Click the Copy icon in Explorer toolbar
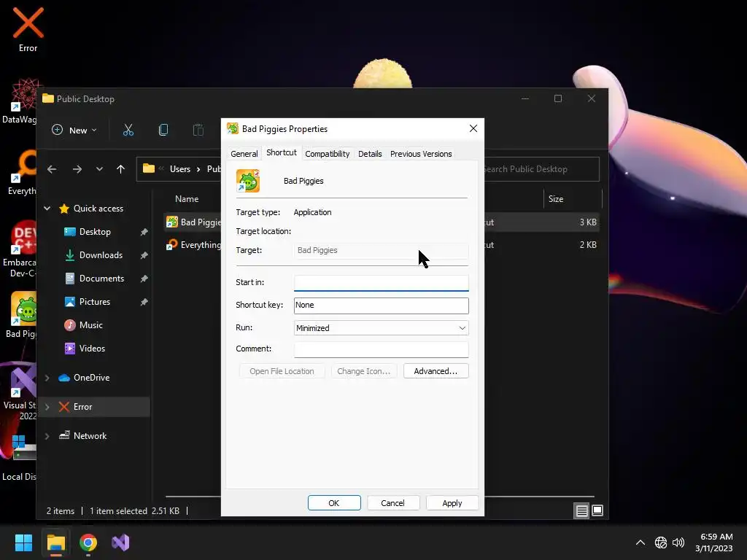Viewport: 747px width, 560px height. [163, 130]
